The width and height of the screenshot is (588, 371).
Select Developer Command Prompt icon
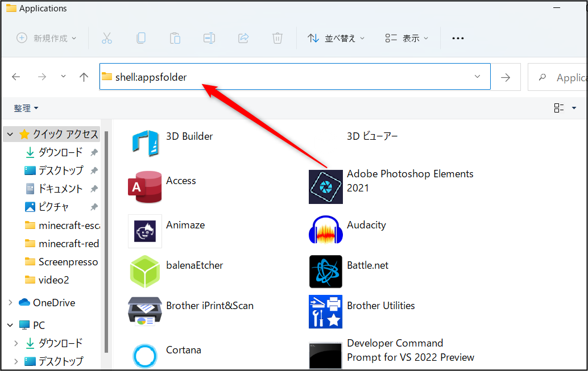click(x=325, y=356)
